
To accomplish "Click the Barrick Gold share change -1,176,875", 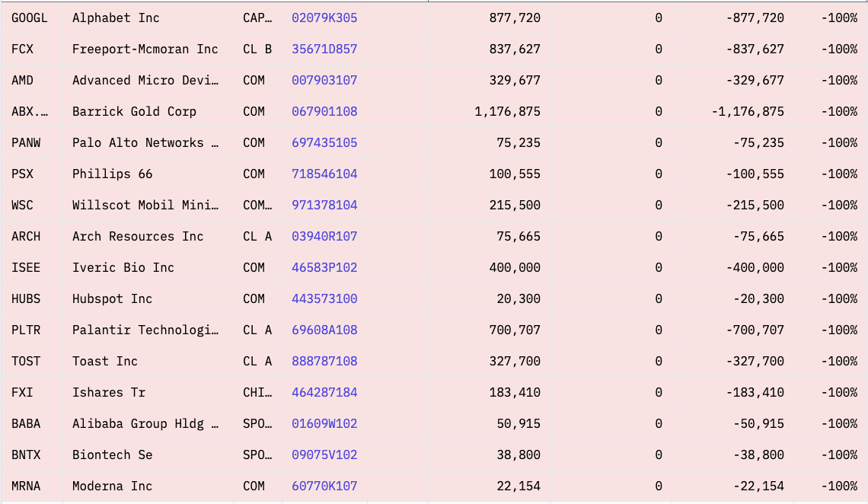I will click(747, 111).
